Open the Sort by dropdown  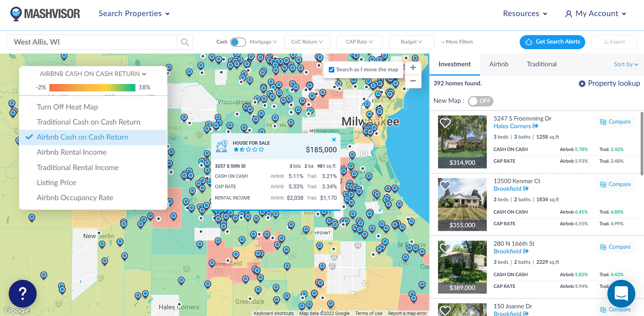tap(625, 64)
